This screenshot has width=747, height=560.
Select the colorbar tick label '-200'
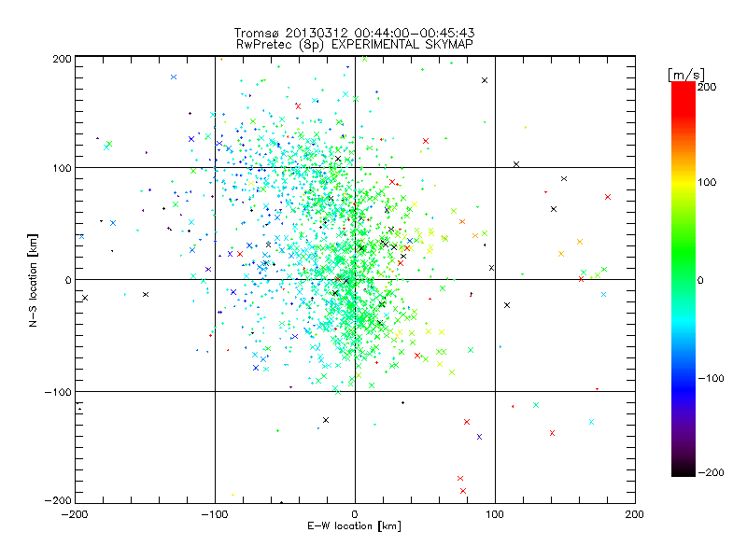711,472
